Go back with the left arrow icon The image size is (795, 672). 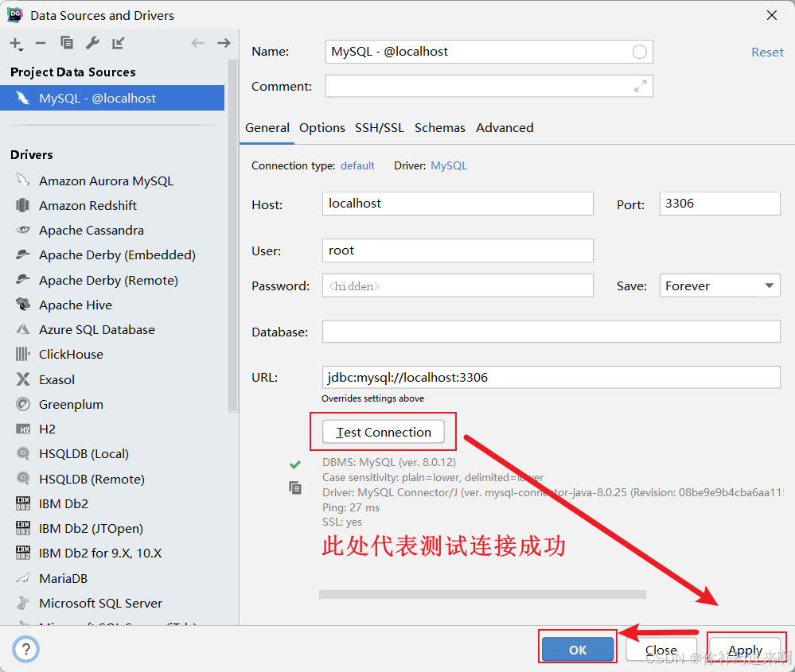coord(197,43)
